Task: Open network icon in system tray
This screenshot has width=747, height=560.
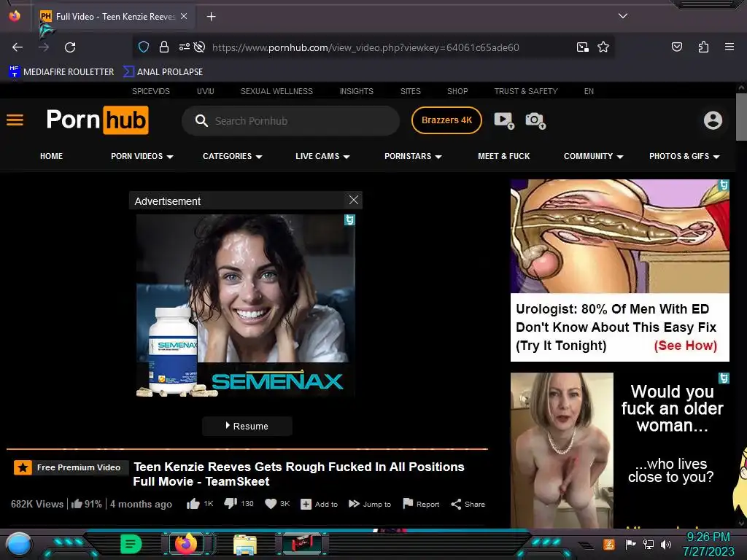Action: [649, 544]
